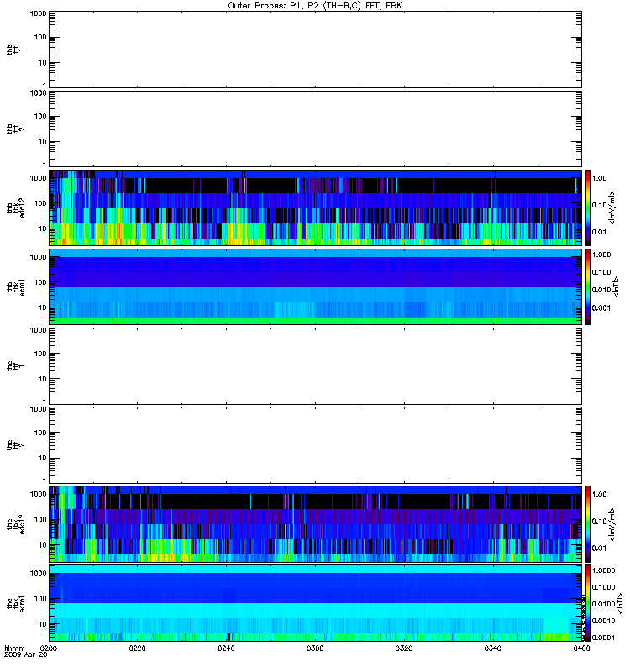
Task: Click the 0400 time axis label
Action: tap(581, 648)
